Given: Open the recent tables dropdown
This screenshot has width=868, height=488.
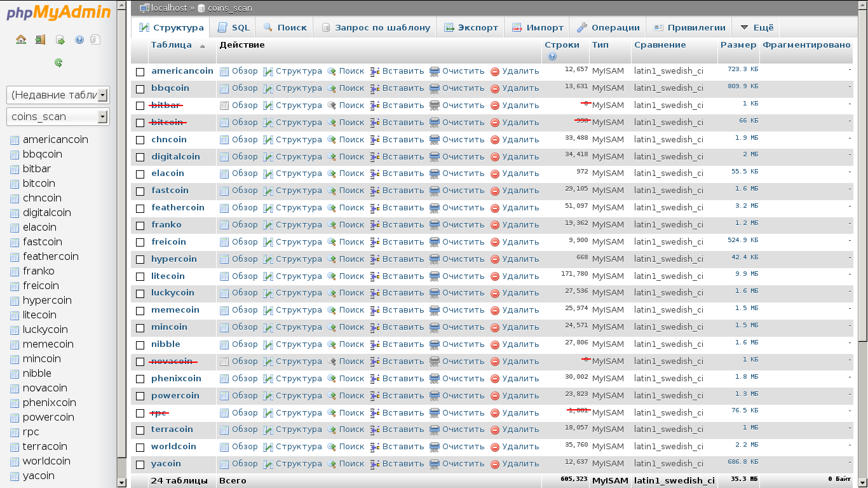Looking at the screenshot, I should [58, 95].
